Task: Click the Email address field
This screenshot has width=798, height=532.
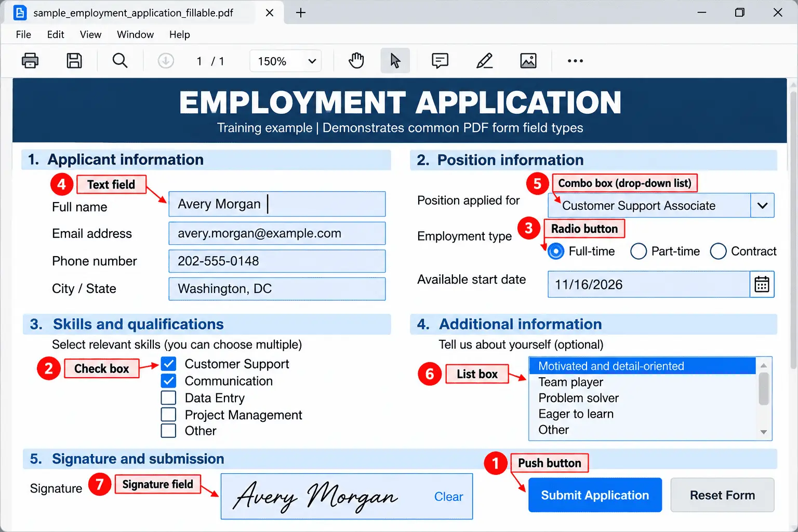Action: (277, 233)
